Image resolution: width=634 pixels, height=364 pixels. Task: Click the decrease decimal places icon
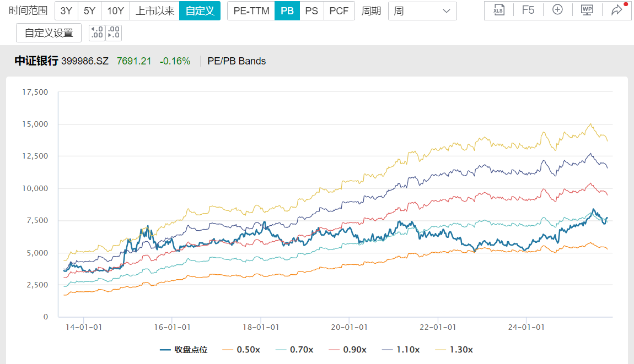96,33
